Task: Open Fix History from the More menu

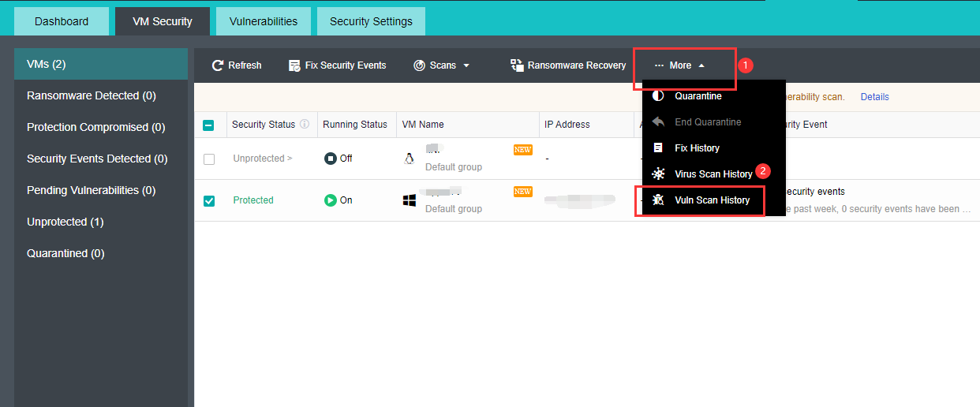Action: (x=714, y=148)
